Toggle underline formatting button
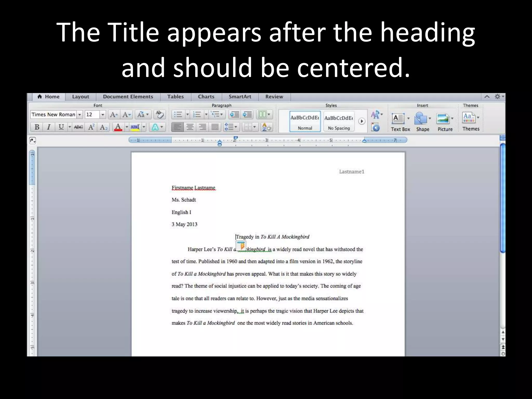This screenshot has width=532, height=399. pos(61,127)
